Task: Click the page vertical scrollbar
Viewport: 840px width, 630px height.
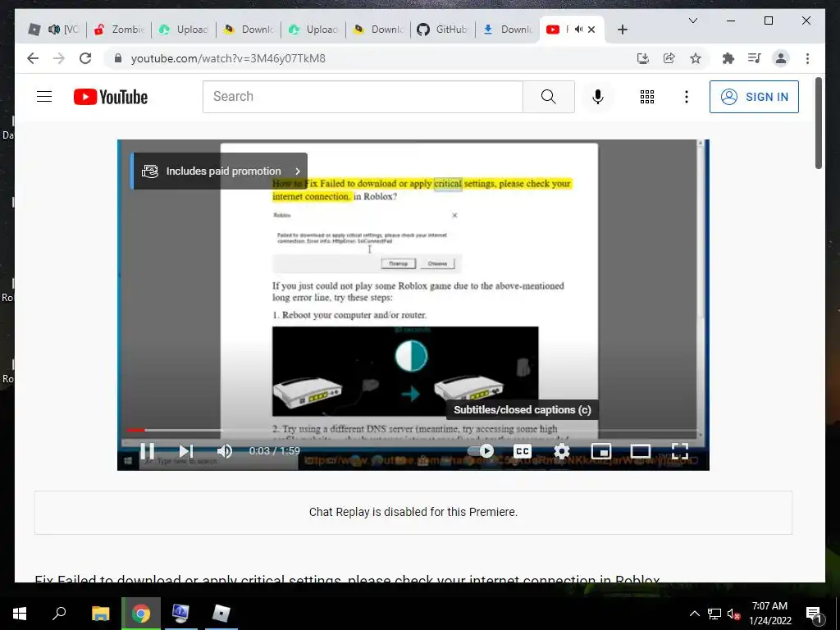Action: (818, 123)
